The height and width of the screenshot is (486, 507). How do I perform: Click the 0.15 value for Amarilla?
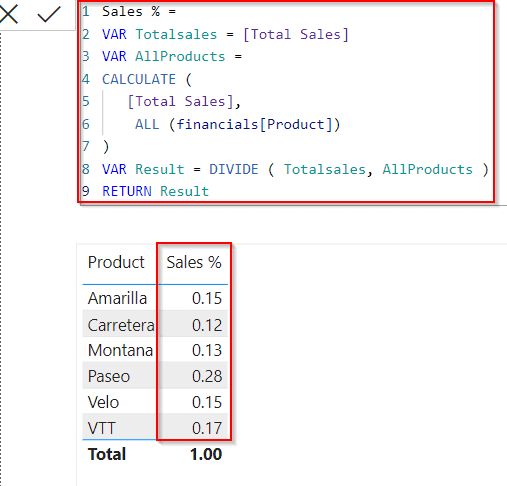pos(207,298)
